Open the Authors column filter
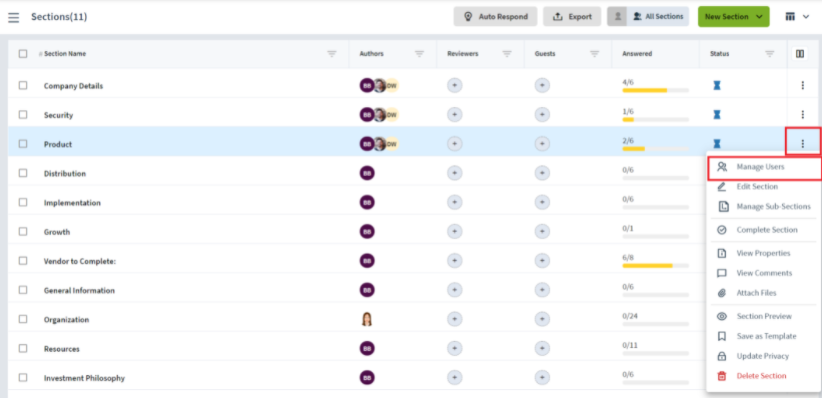 tap(419, 53)
